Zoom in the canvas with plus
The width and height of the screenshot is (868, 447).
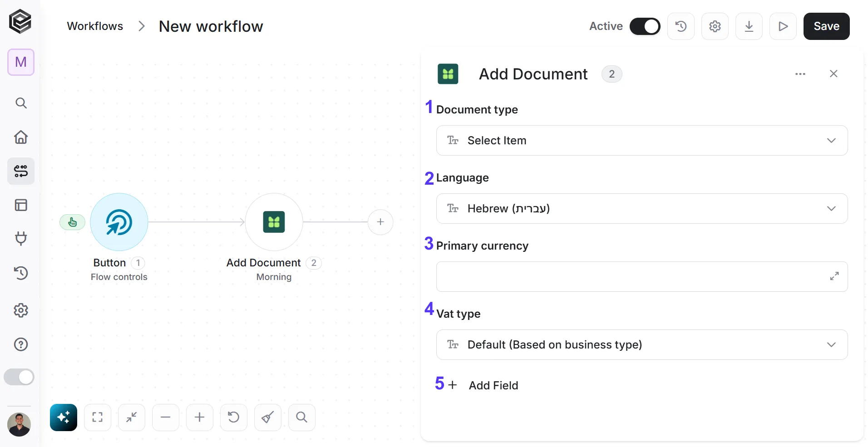click(x=200, y=418)
